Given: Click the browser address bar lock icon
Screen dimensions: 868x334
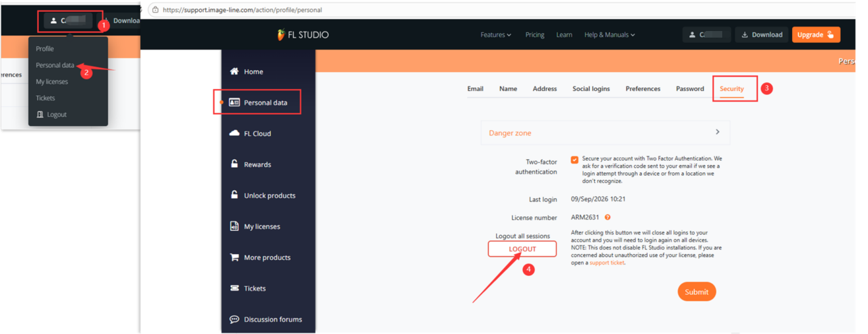Looking at the screenshot, I should (x=156, y=10).
